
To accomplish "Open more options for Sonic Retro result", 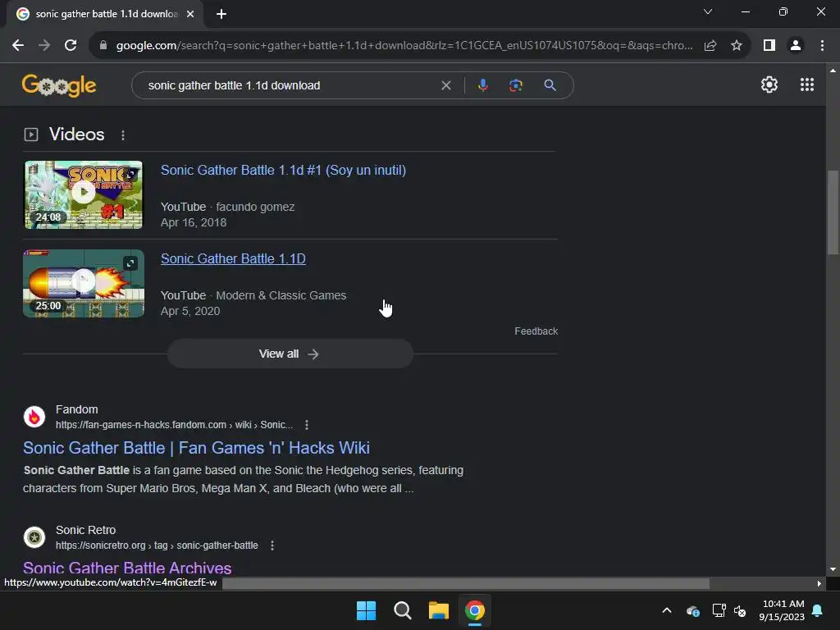I will click(x=272, y=546).
